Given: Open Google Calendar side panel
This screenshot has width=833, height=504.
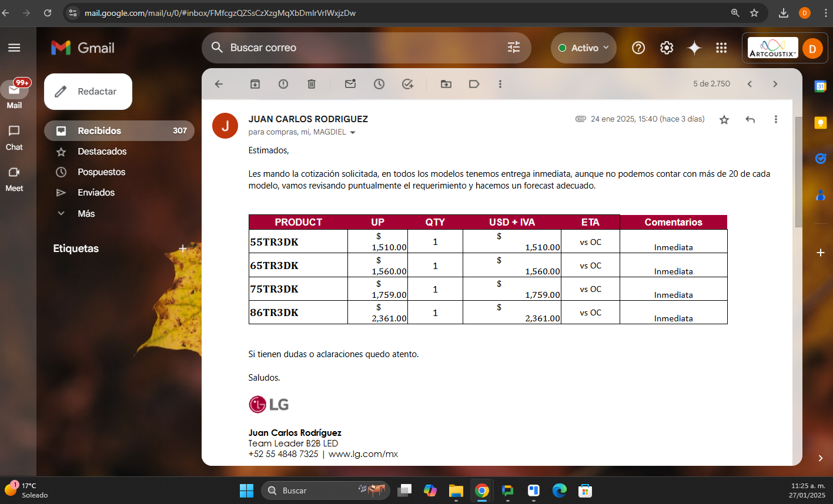Looking at the screenshot, I should (820, 86).
